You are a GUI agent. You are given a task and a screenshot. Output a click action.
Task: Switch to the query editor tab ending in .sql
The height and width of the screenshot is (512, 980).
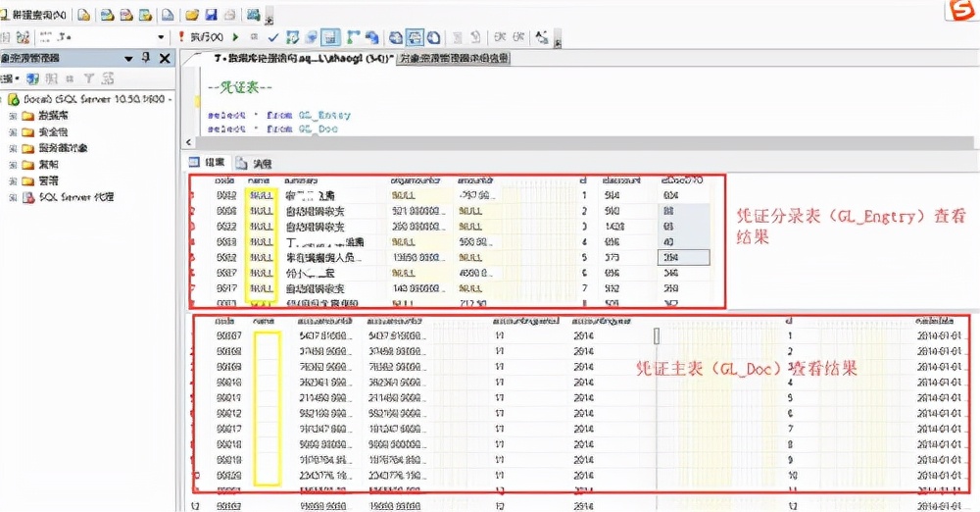[303, 58]
